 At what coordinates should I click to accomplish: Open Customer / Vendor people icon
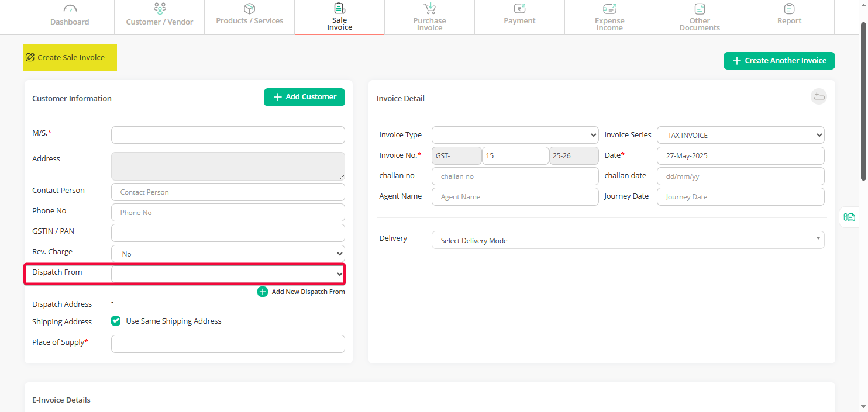coord(160,8)
